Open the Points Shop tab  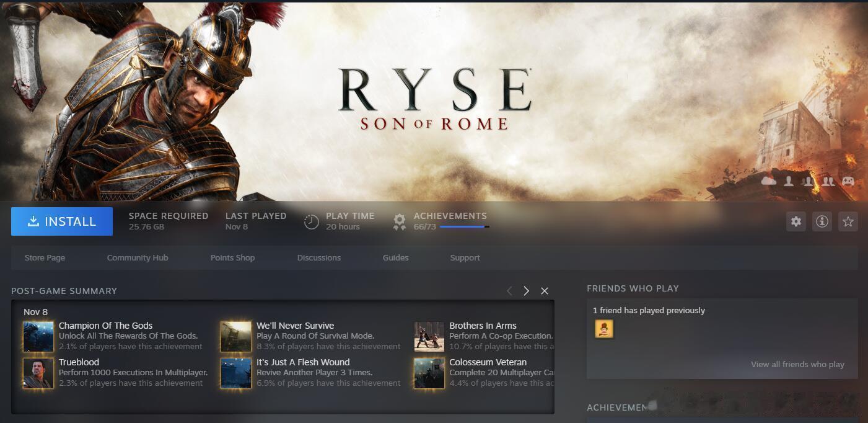point(232,257)
